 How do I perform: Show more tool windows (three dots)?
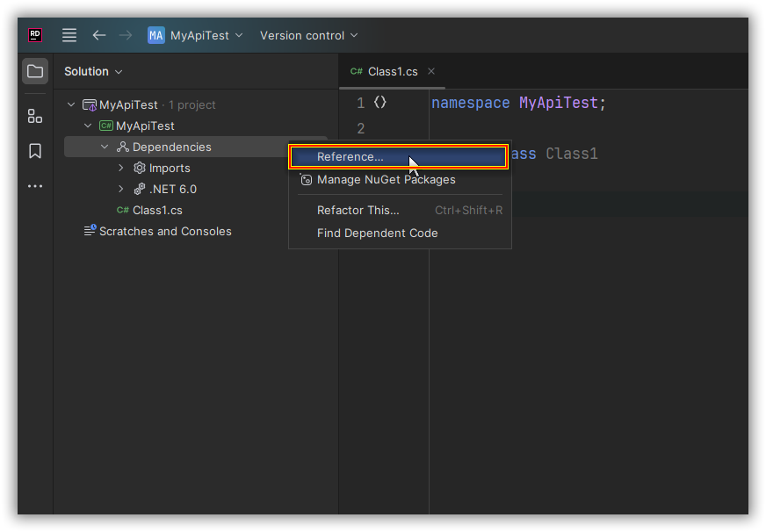click(x=35, y=186)
